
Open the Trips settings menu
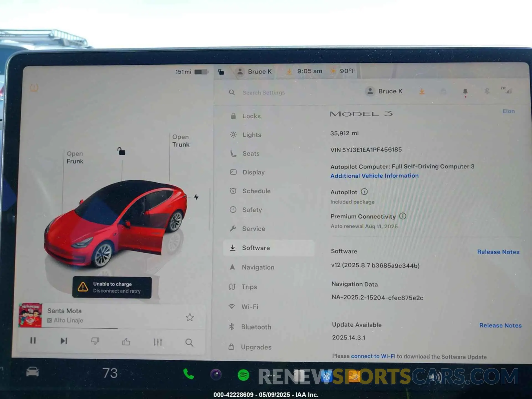[249, 287]
